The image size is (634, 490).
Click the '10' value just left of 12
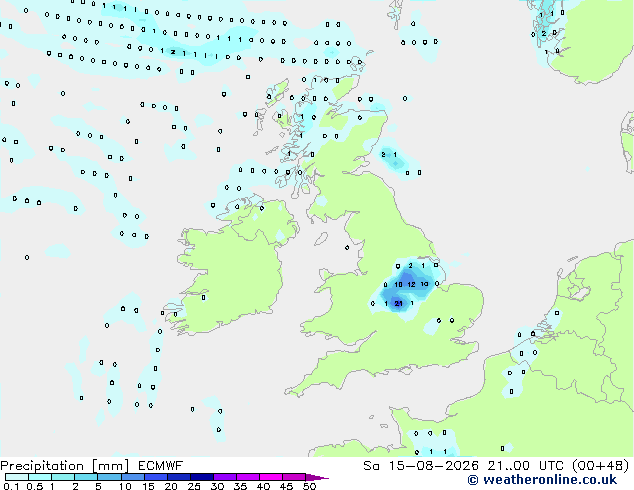[x=398, y=285]
